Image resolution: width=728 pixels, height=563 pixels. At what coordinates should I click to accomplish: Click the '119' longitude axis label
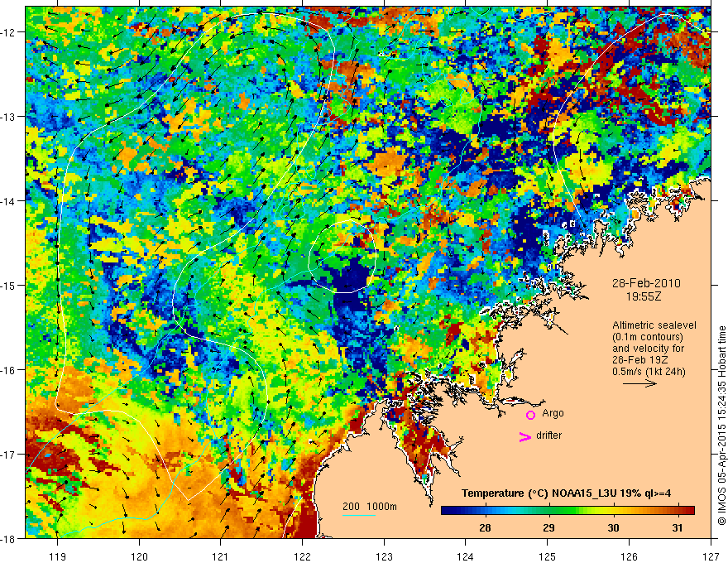58,556
